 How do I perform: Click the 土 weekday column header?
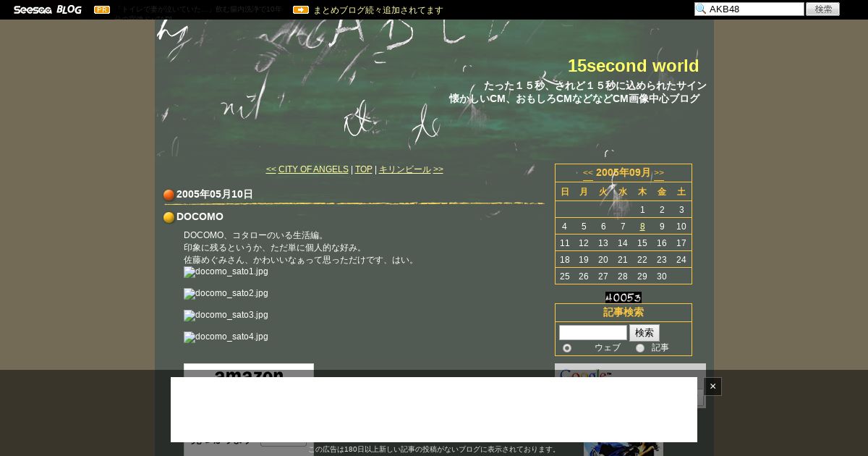[681, 192]
